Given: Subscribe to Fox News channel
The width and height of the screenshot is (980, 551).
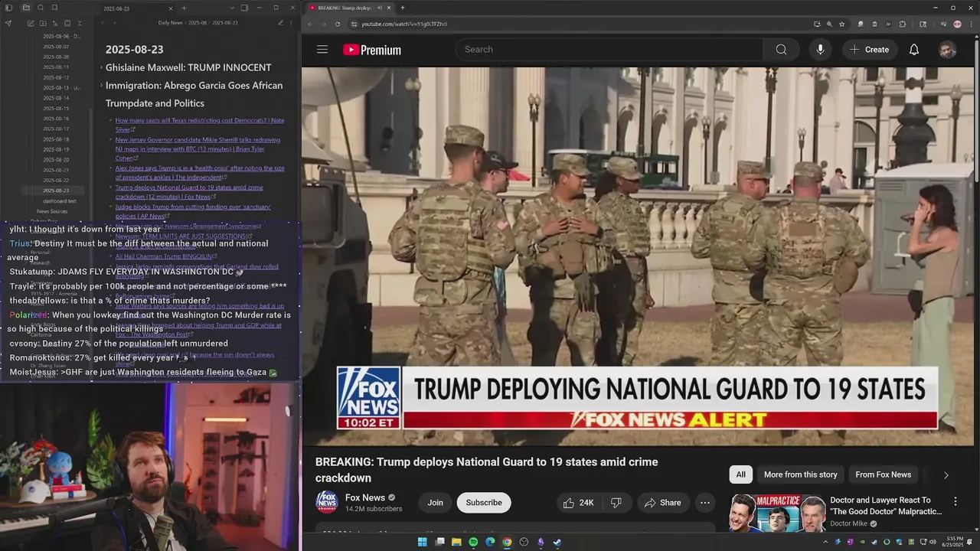Looking at the screenshot, I should pyautogui.click(x=484, y=503).
